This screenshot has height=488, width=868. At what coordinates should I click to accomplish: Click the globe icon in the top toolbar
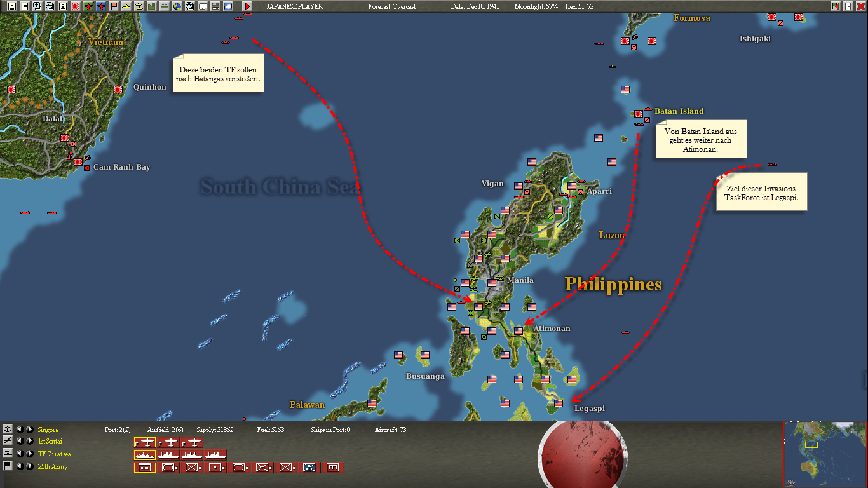click(177, 6)
